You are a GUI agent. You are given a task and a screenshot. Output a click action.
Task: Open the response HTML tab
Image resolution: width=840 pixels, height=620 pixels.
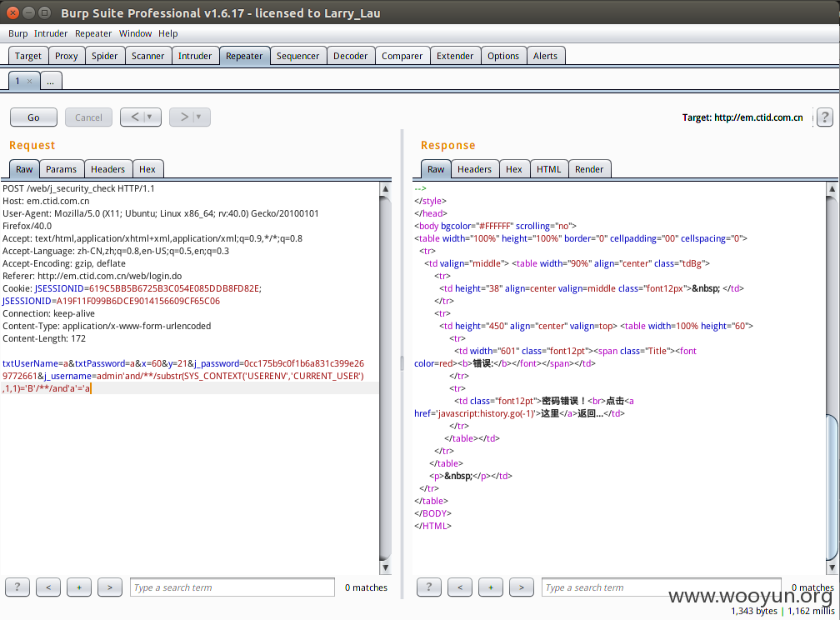point(548,169)
